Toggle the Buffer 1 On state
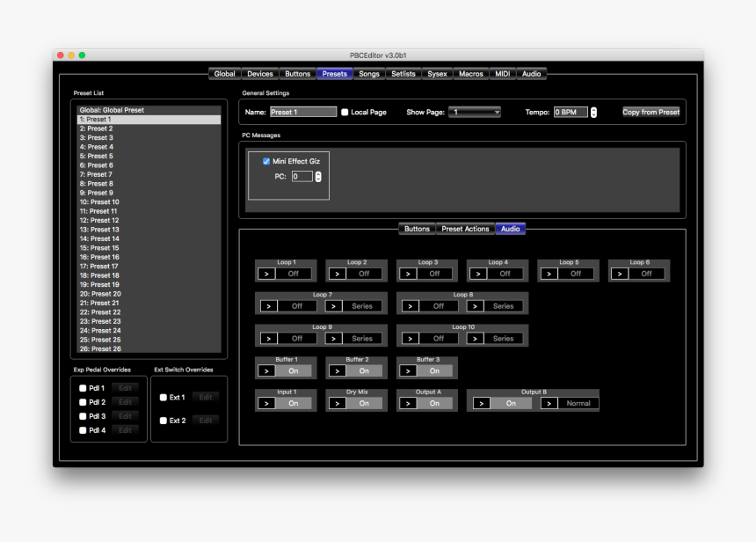The image size is (756, 542). (x=294, y=371)
